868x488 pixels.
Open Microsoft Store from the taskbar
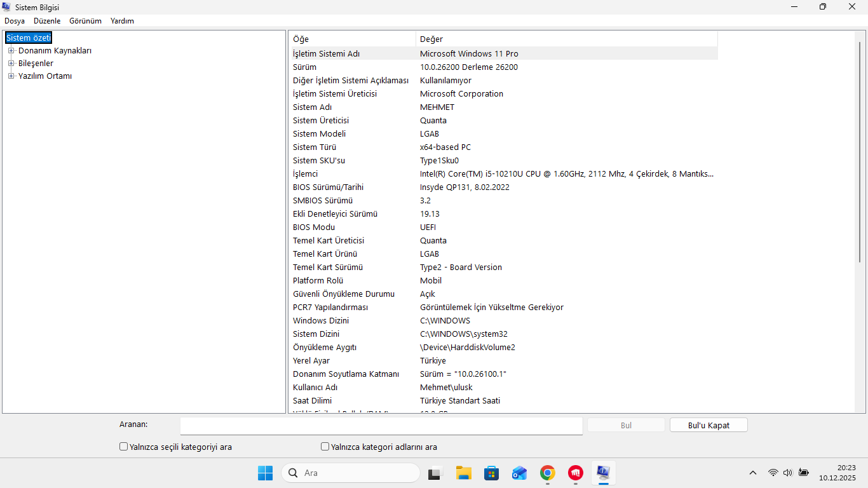click(x=491, y=473)
